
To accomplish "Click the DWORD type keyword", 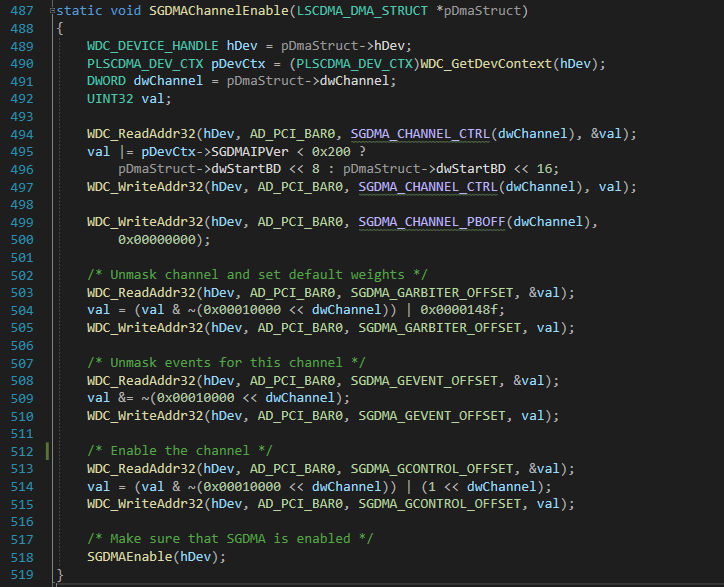I will 106,81.
